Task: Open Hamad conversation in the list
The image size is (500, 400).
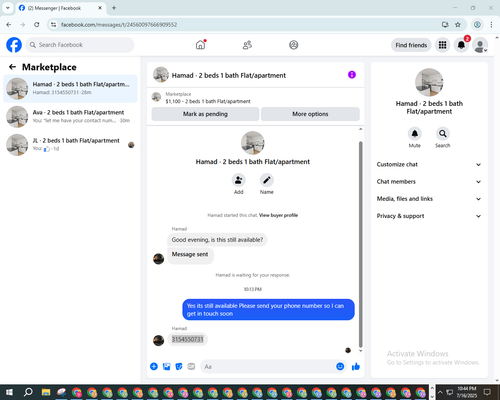Action: [x=70, y=89]
